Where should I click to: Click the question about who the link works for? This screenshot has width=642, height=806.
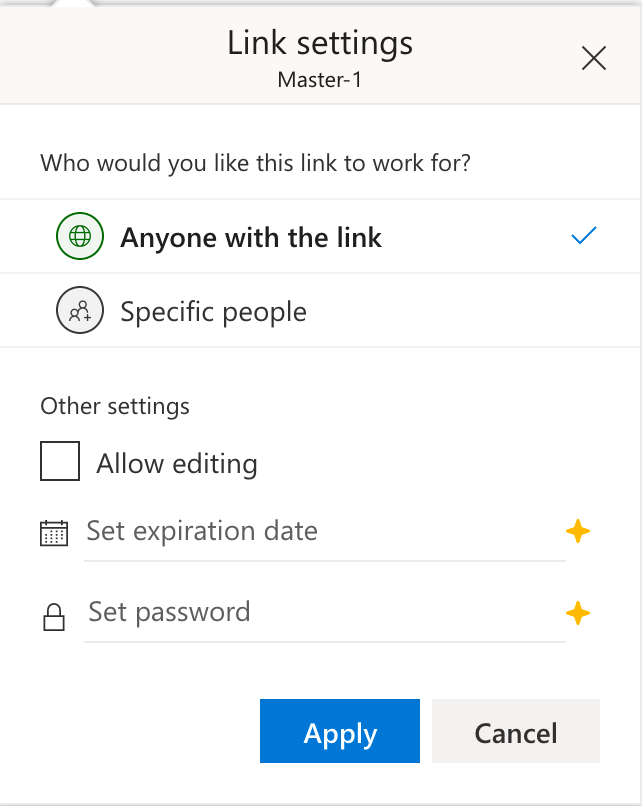click(255, 162)
